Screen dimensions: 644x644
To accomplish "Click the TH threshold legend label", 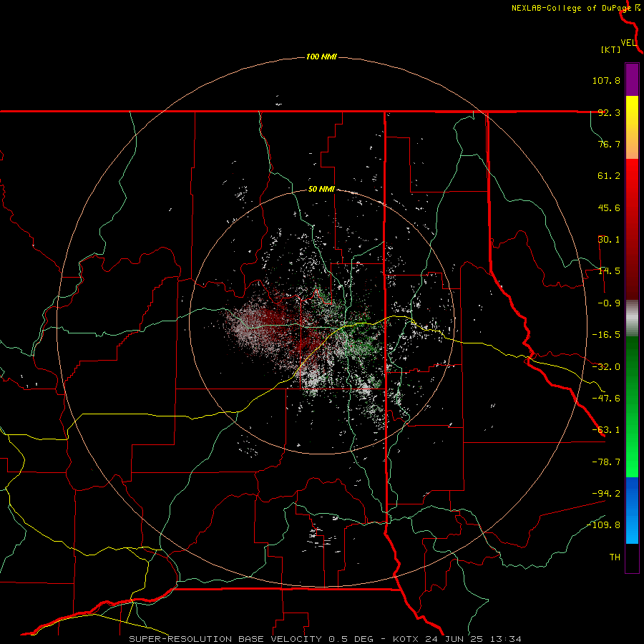I will pos(615,557).
